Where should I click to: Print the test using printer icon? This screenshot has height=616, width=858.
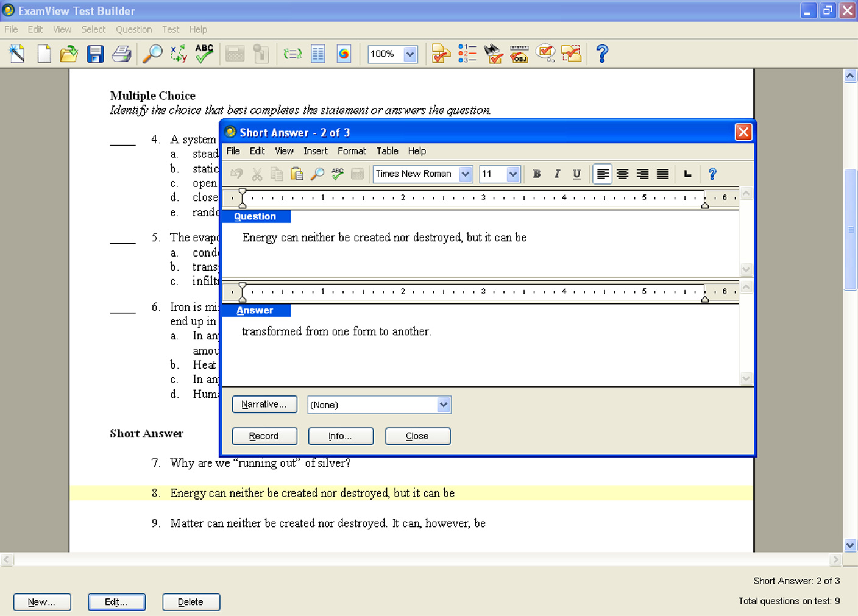tap(121, 54)
